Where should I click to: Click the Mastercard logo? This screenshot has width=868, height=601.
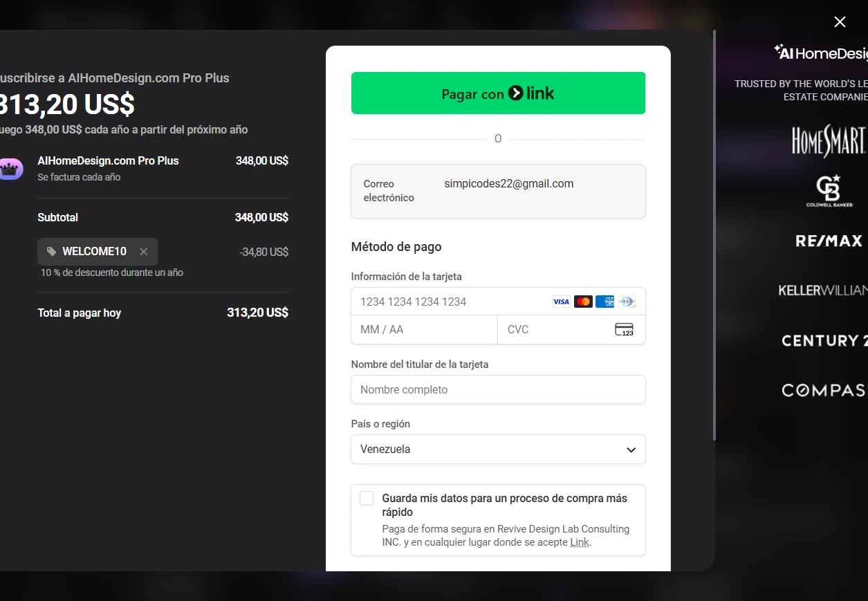pos(583,302)
